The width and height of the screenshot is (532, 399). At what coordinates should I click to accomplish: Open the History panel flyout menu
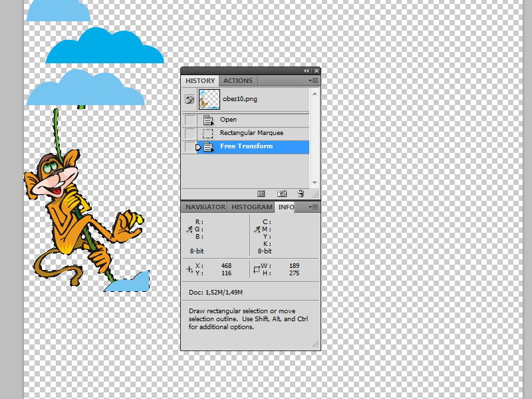click(313, 80)
